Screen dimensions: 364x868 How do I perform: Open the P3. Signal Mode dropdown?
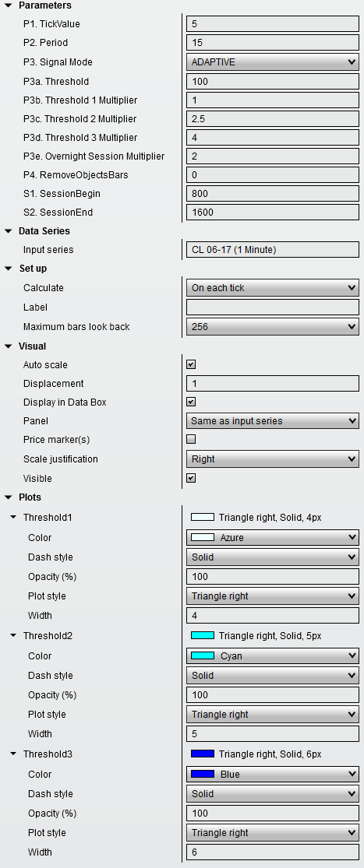(273, 62)
